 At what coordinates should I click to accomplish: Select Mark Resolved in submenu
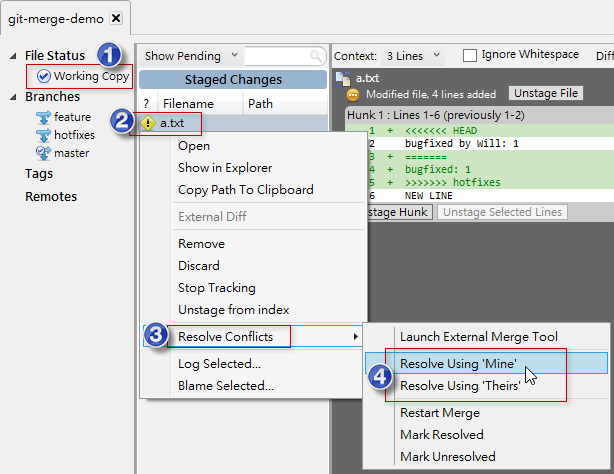pyautogui.click(x=441, y=435)
